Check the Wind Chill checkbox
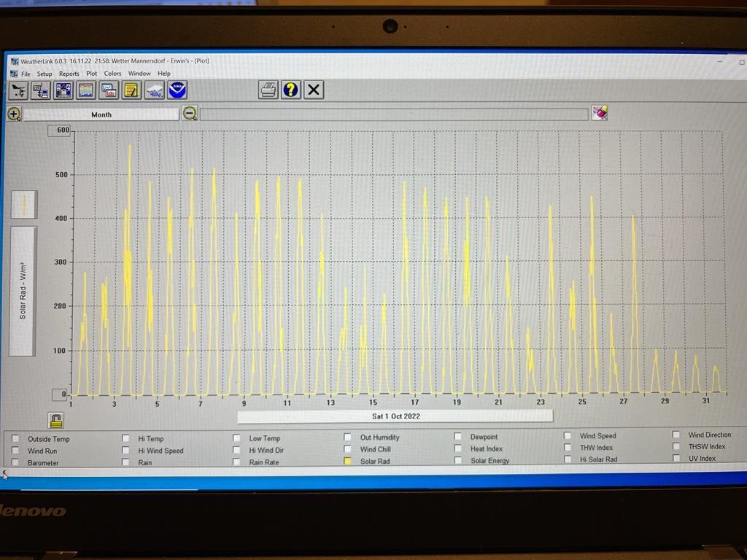 pos(348,448)
